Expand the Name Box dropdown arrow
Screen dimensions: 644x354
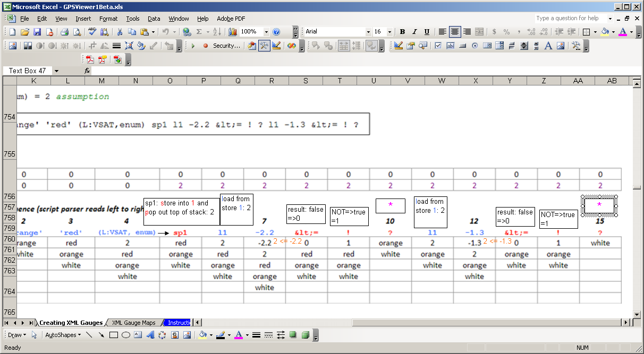click(56, 71)
